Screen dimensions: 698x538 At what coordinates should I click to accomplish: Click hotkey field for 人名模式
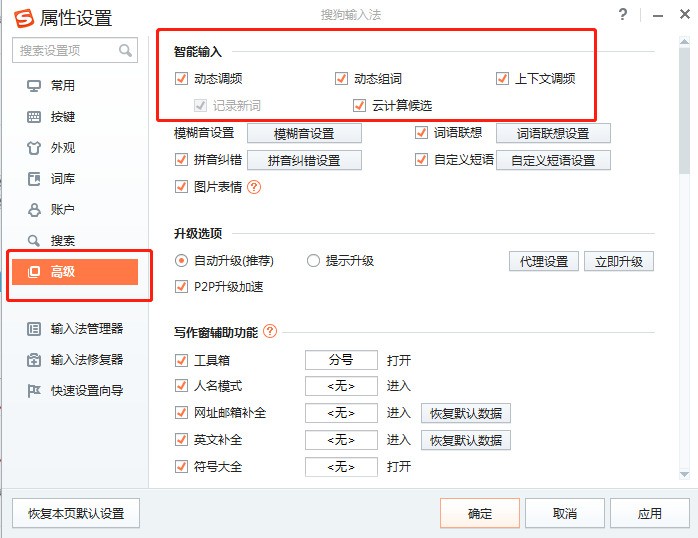click(x=341, y=386)
